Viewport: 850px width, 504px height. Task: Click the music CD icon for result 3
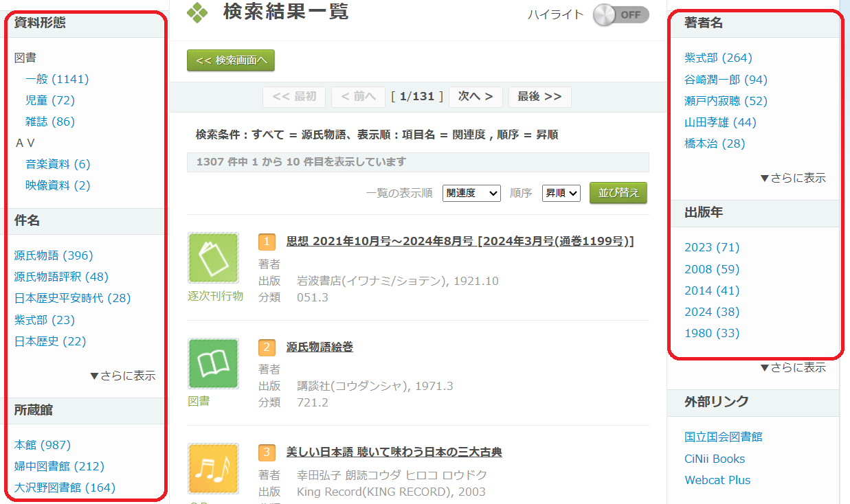pyautogui.click(x=213, y=469)
